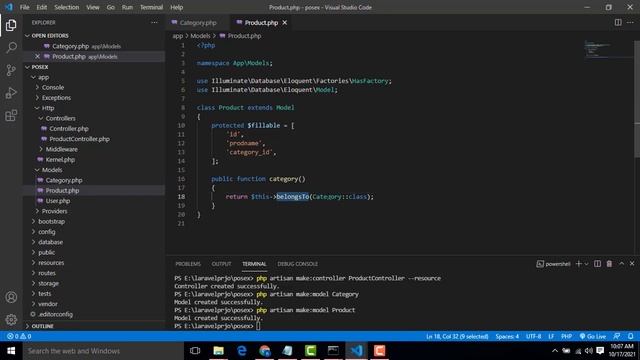Split the editor to the right
The width and height of the screenshot is (640, 360).
pyautogui.click(x=618, y=22)
